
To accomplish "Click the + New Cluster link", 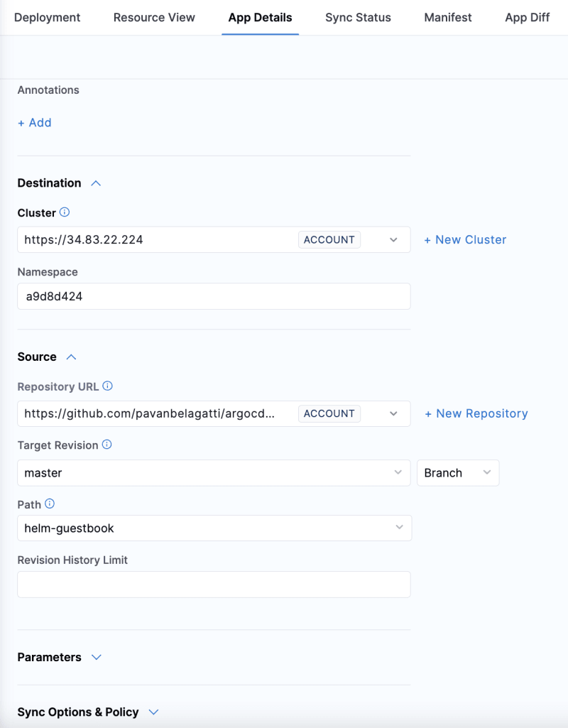I will (465, 239).
